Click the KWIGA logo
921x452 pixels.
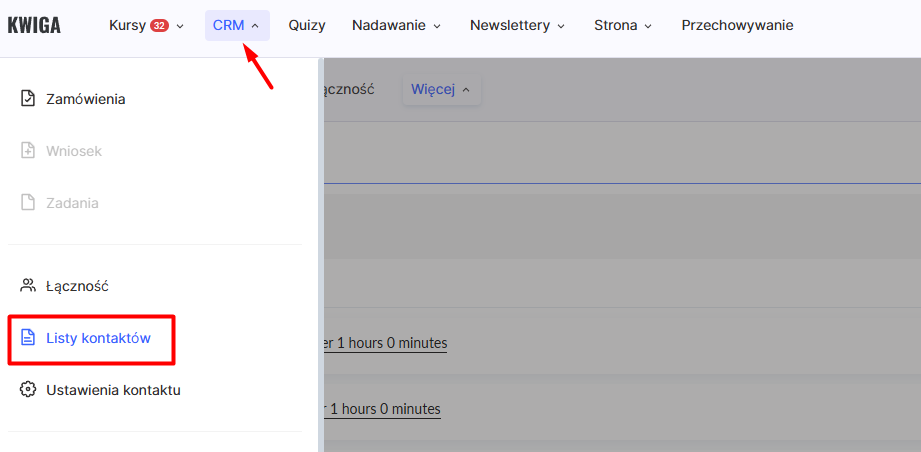(33, 25)
